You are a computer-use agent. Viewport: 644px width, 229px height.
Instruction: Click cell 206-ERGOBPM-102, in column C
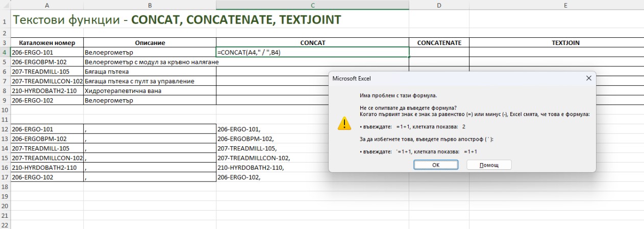pyautogui.click(x=312, y=139)
